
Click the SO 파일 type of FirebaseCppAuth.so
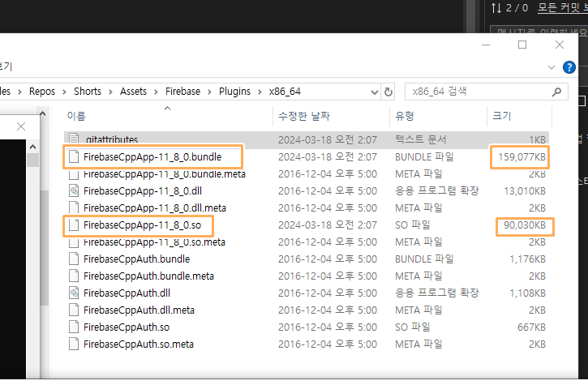pyautogui.click(x=412, y=327)
